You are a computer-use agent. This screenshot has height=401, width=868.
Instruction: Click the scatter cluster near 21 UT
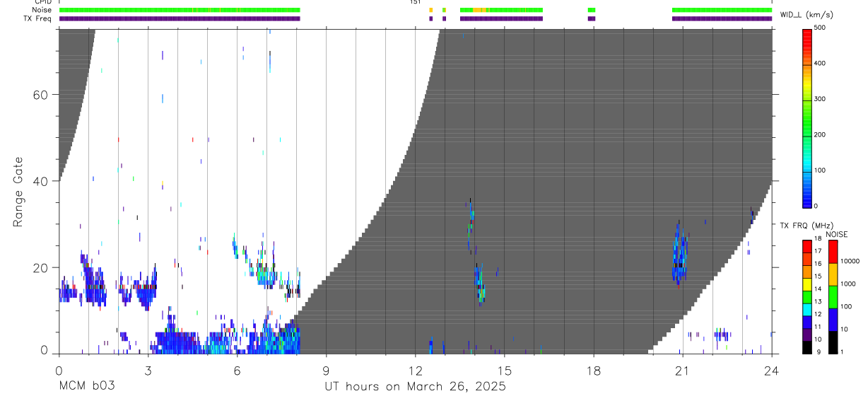(x=679, y=255)
